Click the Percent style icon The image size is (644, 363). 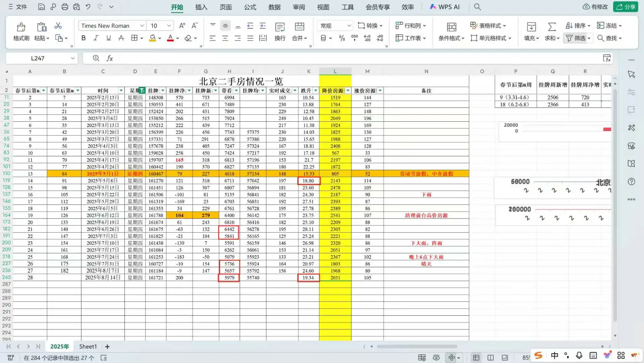point(342,38)
